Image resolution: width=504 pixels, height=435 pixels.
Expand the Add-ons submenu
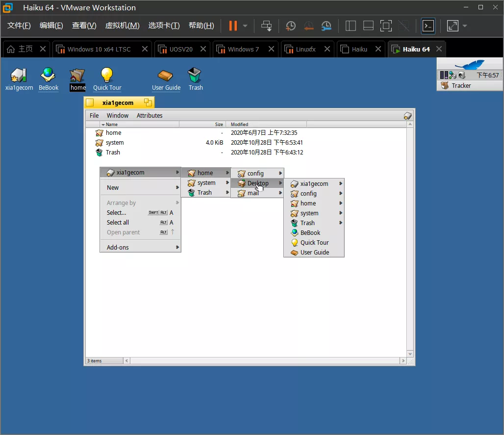[x=140, y=247]
